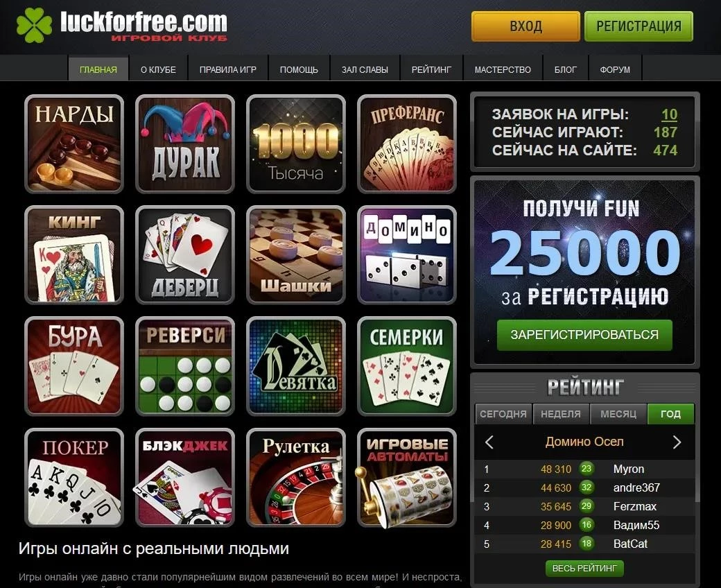Go to the Форум menu item

point(615,69)
